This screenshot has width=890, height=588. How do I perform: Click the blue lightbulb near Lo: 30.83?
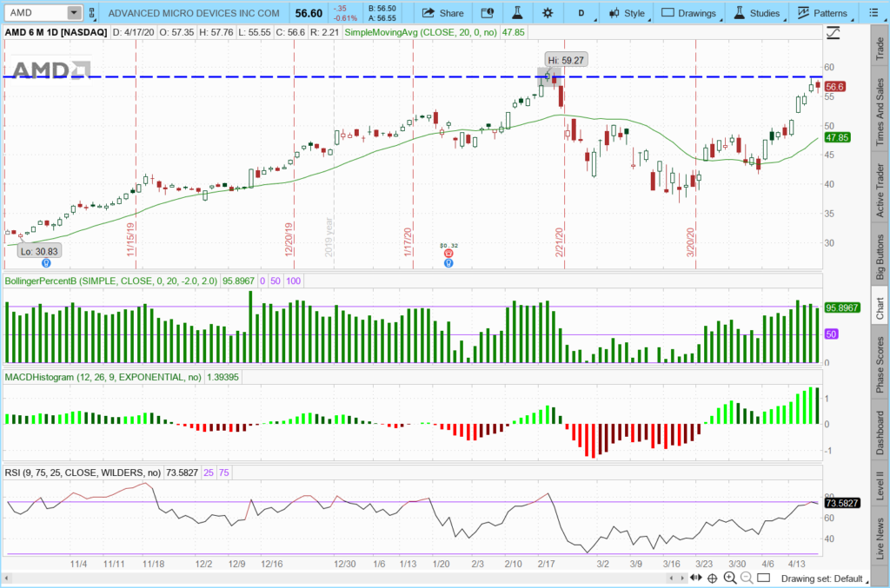46,263
